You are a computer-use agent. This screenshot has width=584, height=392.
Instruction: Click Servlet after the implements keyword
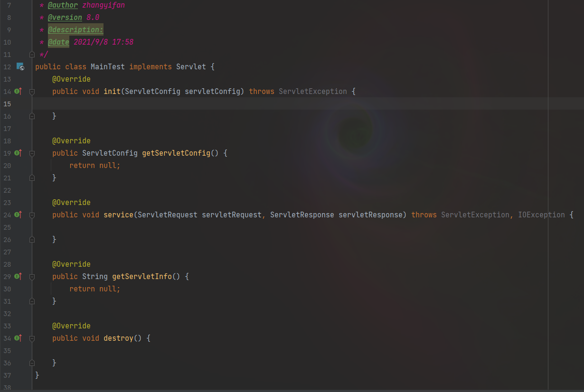tap(191, 66)
